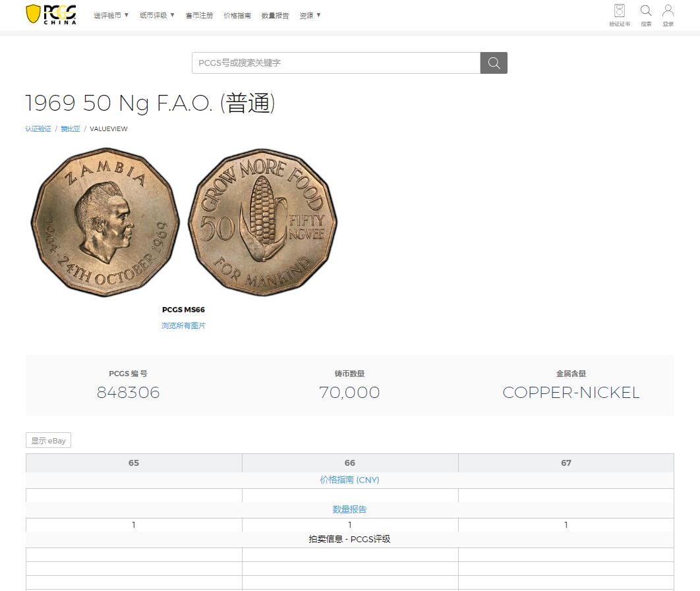Click the population count under grade 65

[134, 525]
